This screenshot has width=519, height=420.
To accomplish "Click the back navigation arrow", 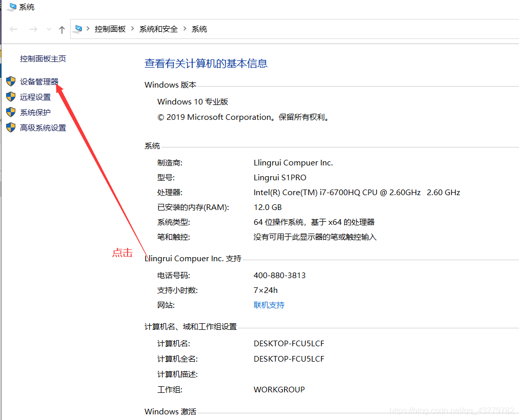I will (x=13, y=30).
